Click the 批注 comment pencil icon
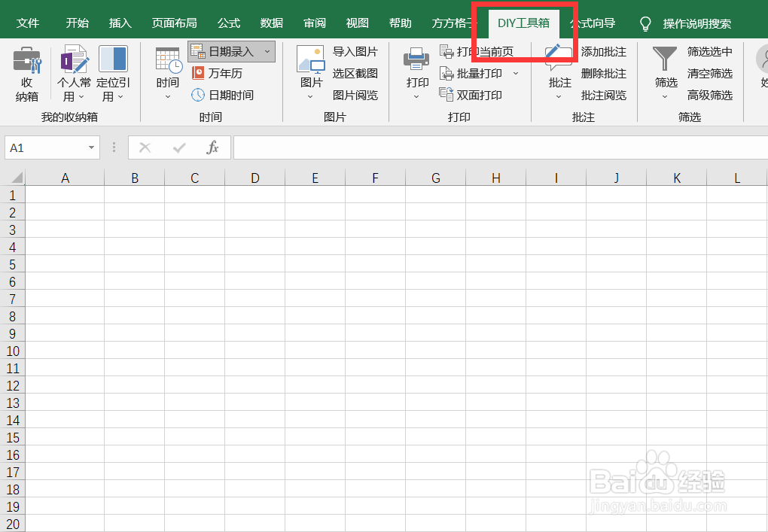The image size is (768, 532). coord(559,59)
